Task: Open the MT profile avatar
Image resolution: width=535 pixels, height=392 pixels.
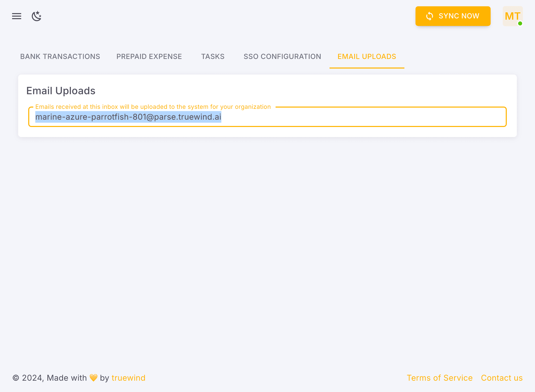Action: pos(512,16)
